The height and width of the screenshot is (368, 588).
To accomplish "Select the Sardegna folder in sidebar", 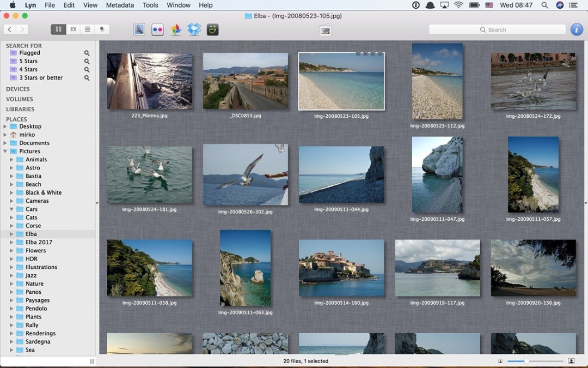I will coord(38,341).
